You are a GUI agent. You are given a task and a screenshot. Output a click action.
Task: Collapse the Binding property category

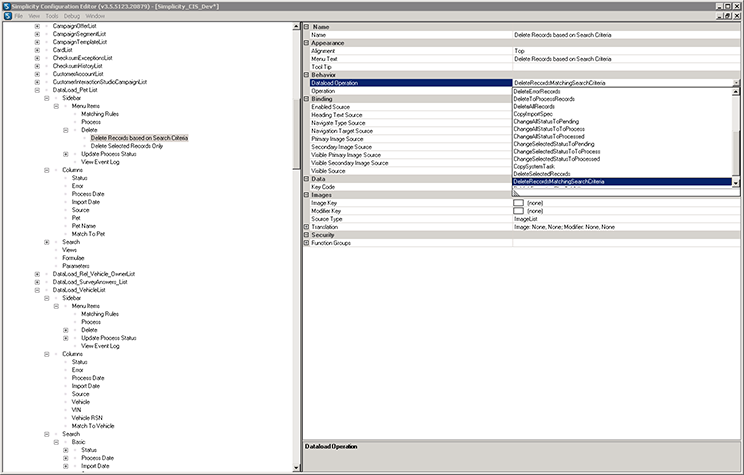tap(307, 99)
